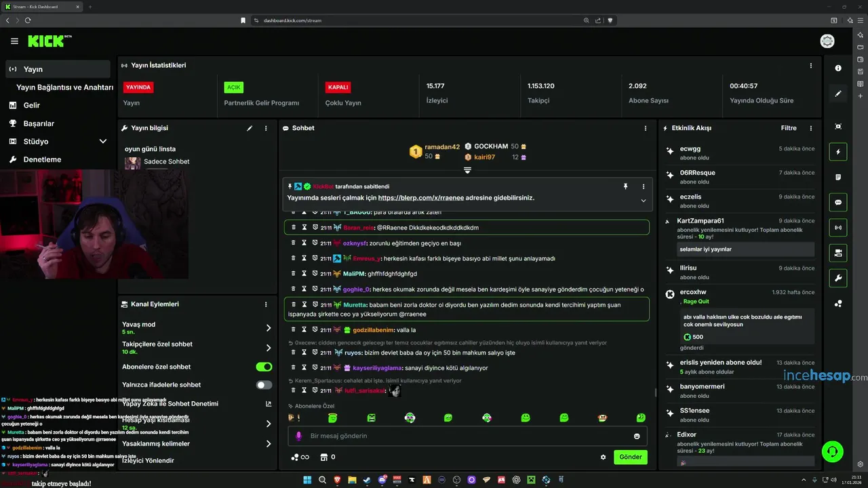Open the ecwgg abone oldu activity entry
The image size is (868, 488).
click(741, 152)
